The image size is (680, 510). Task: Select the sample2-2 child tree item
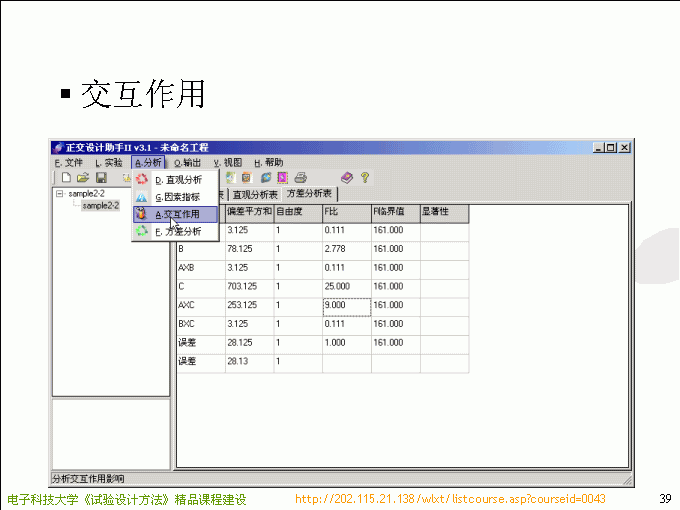click(100, 206)
